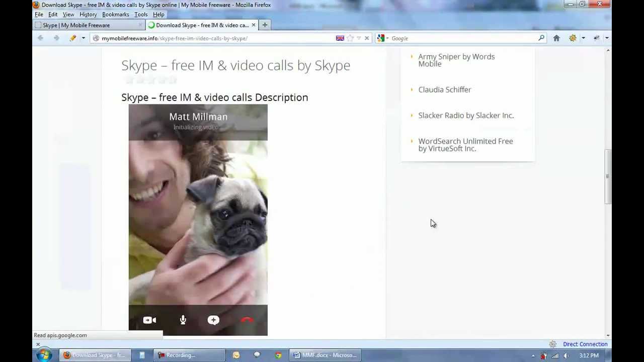Bookmark this page with the star icon

[351, 38]
